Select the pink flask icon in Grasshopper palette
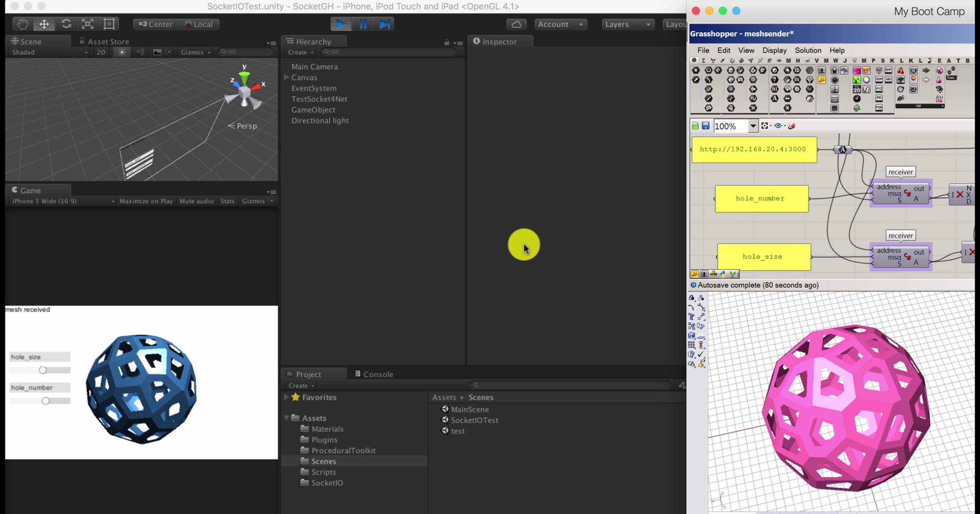This screenshot has height=514, width=980. pos(939,80)
